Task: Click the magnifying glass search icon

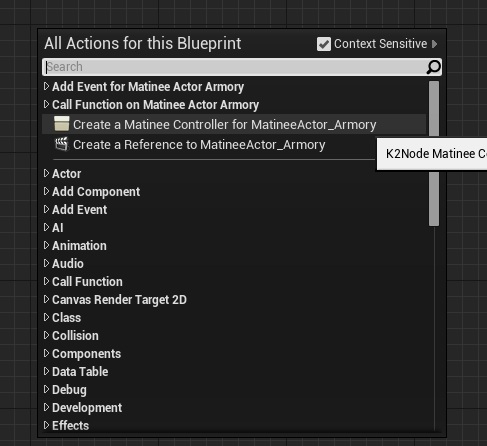Action: 433,67
